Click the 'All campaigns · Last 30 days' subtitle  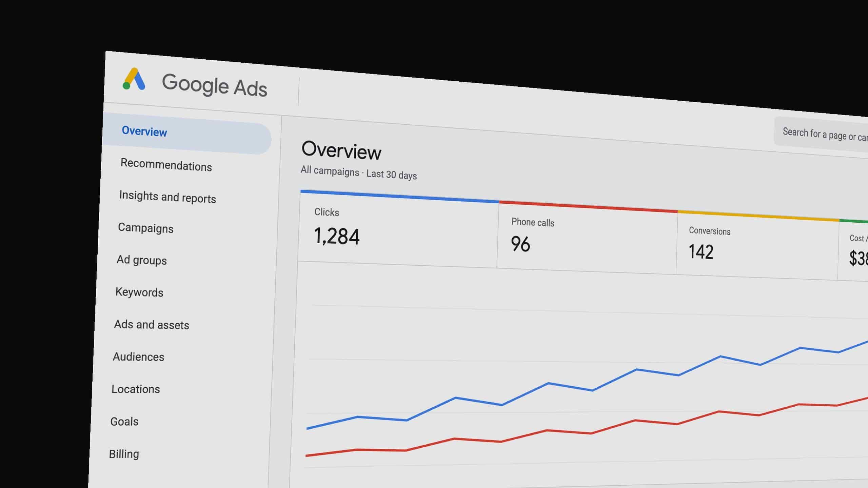[359, 173]
